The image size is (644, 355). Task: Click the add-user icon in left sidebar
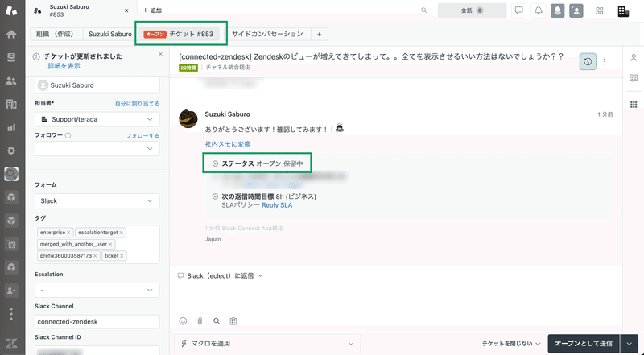(x=11, y=291)
